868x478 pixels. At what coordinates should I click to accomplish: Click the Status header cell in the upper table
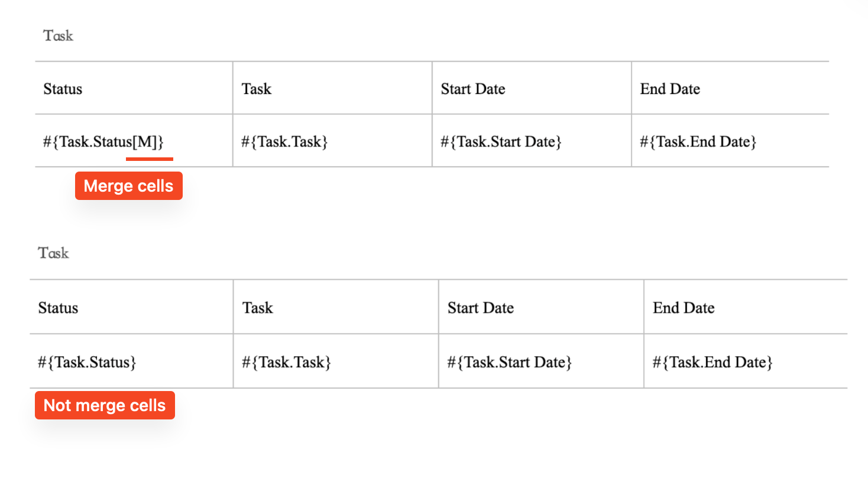(63, 89)
